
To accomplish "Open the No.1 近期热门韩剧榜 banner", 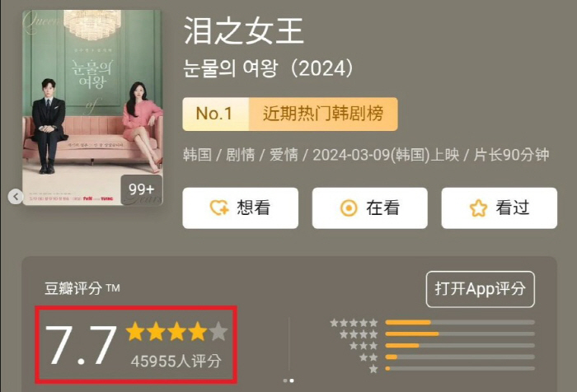I will click(290, 114).
